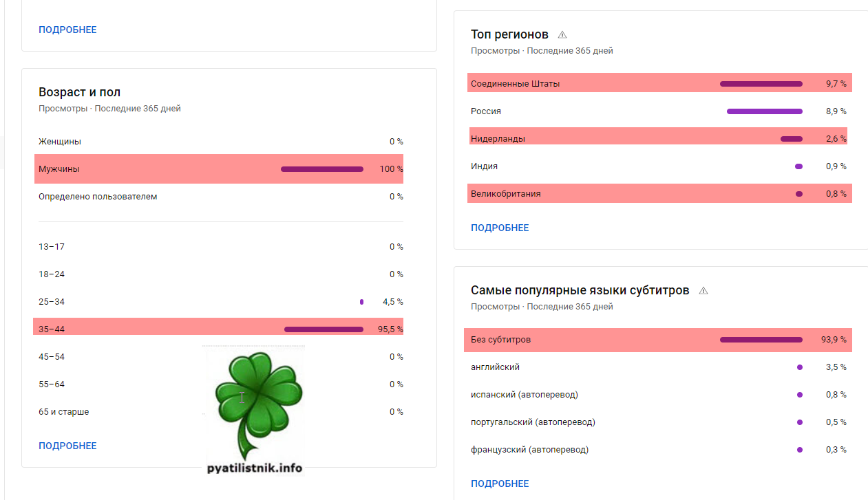Viewport: 868px width, 500px height.
Task: Click the испанский (автоперевод) subtitle label
Action: [x=525, y=395]
